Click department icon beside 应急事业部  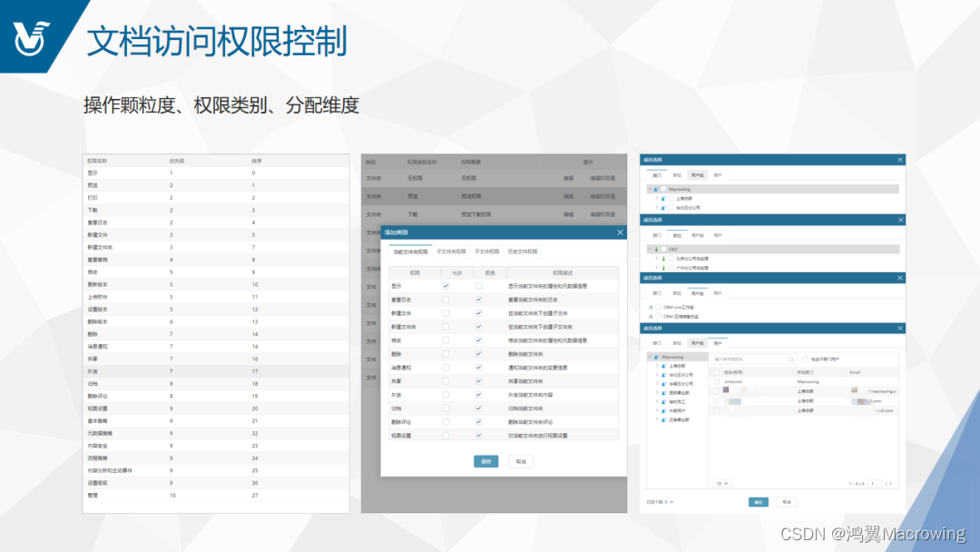tap(663, 420)
